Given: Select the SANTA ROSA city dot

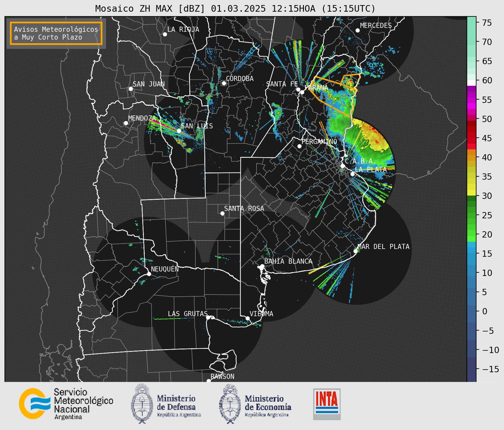Looking at the screenshot, I should pyautogui.click(x=222, y=213).
